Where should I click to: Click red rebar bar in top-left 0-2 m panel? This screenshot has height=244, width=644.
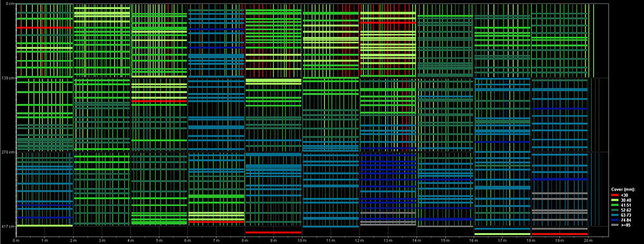tap(44, 28)
